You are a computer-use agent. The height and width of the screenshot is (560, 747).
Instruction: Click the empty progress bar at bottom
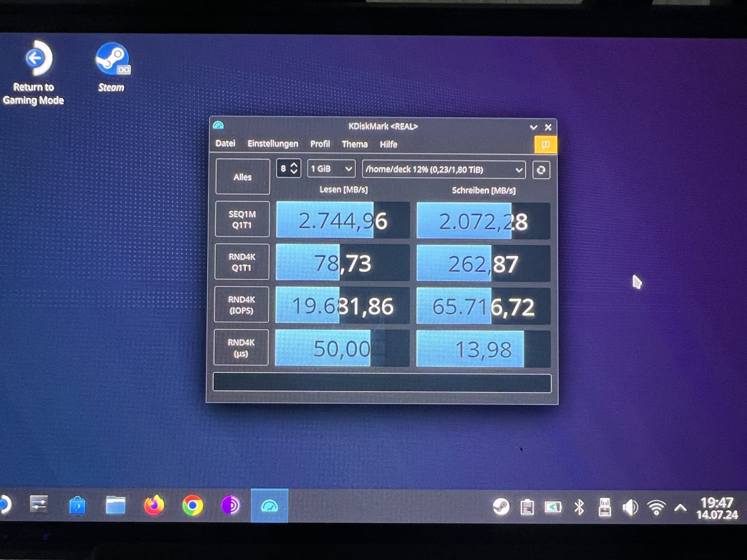tap(382, 383)
